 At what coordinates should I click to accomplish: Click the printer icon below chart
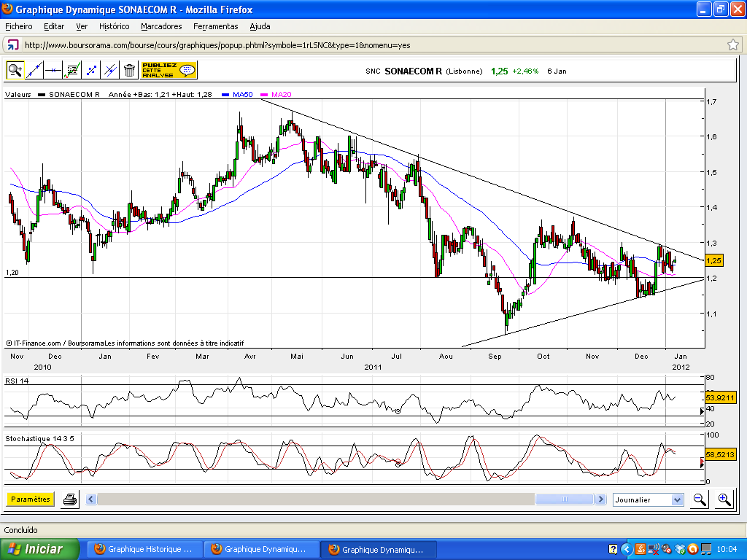[x=71, y=499]
